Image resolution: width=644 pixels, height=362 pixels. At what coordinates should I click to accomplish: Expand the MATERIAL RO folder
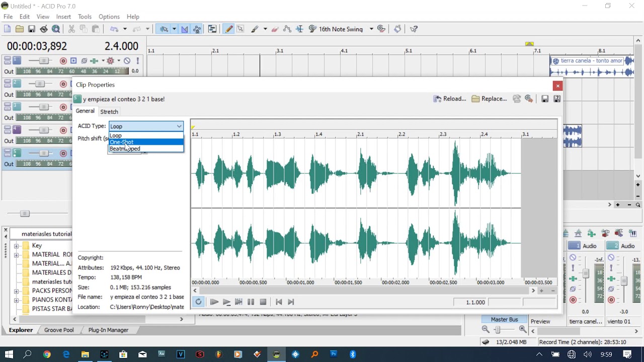pyautogui.click(x=16, y=255)
